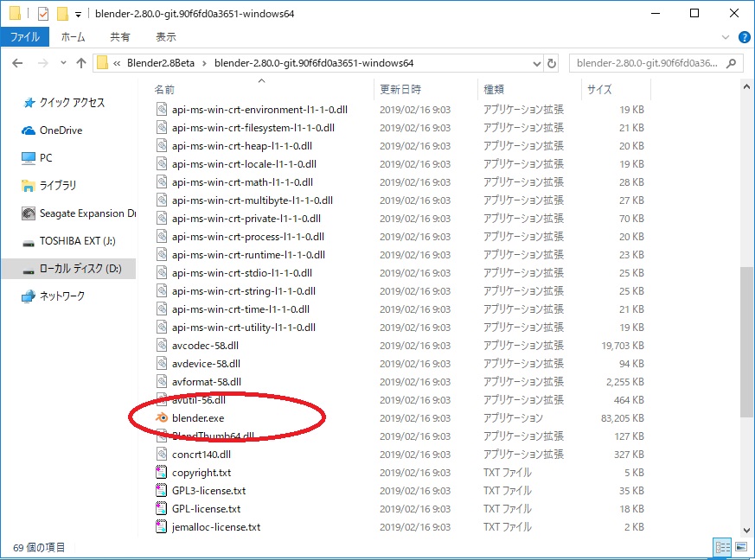Click the avcodec-58.dll file icon
The image size is (755, 560).
coord(162,345)
